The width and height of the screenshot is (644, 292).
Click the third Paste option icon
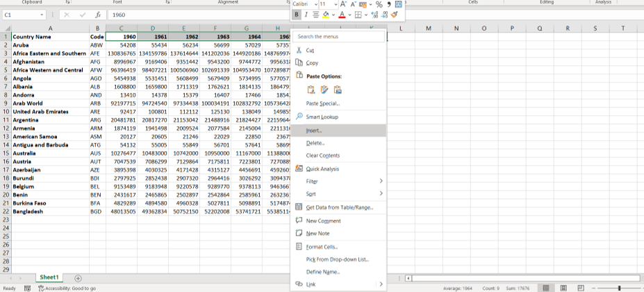tap(338, 89)
